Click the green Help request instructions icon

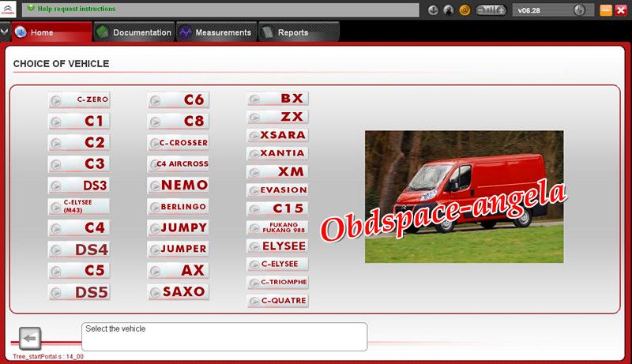tap(31, 8)
